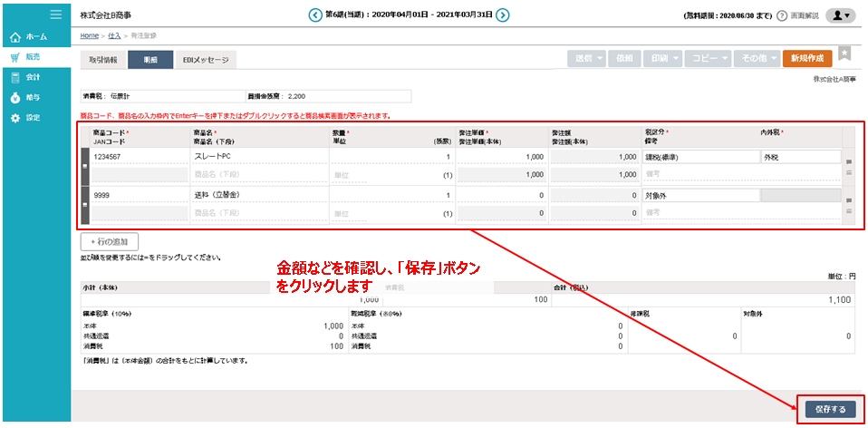868x428 pixels.
Task: Open the user account dropdown
Action: [x=842, y=15]
